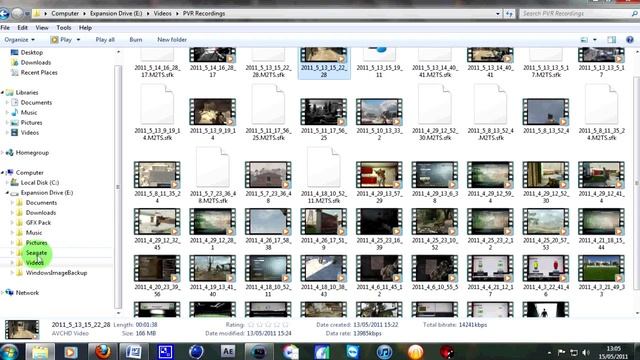
Task: Click the change view icon in toolbar
Action: point(584,40)
